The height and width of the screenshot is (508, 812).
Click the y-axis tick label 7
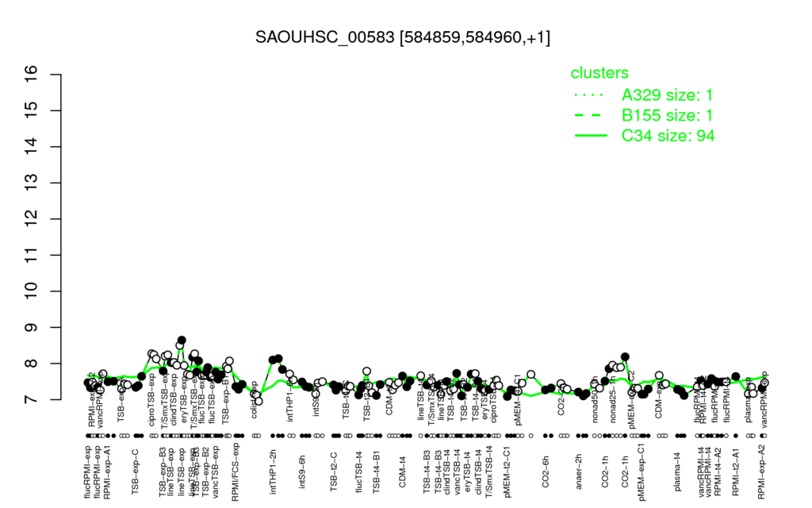32,400
